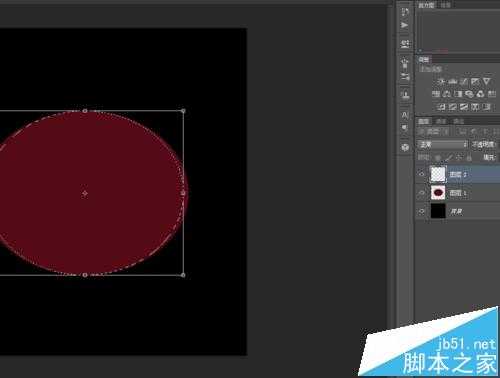Select the 图层 1 layer row

[x=458, y=193]
